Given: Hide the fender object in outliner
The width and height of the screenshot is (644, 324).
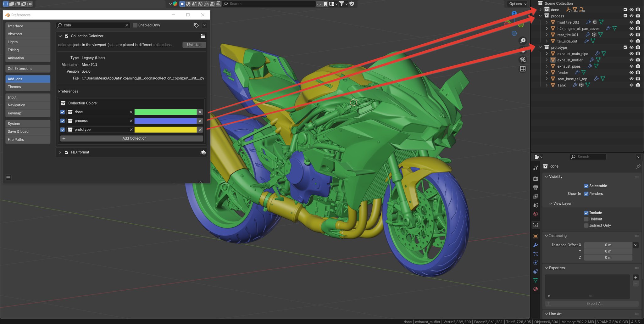Looking at the screenshot, I should coord(631,73).
